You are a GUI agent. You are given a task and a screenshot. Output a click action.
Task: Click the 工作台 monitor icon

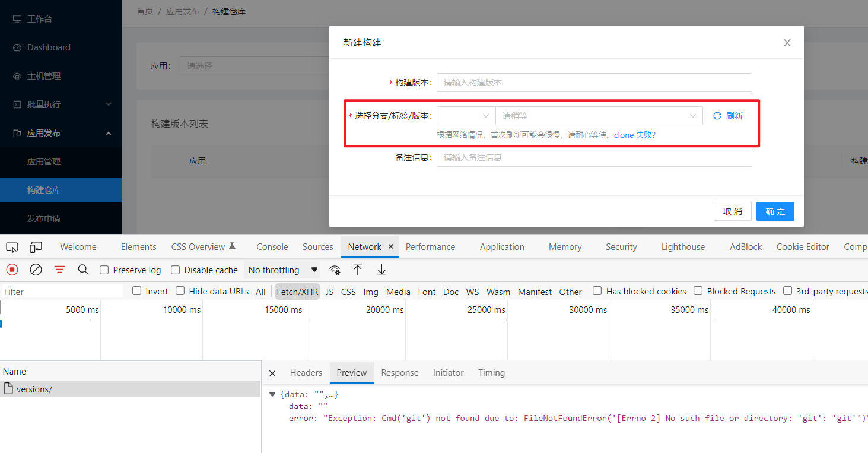click(x=17, y=19)
